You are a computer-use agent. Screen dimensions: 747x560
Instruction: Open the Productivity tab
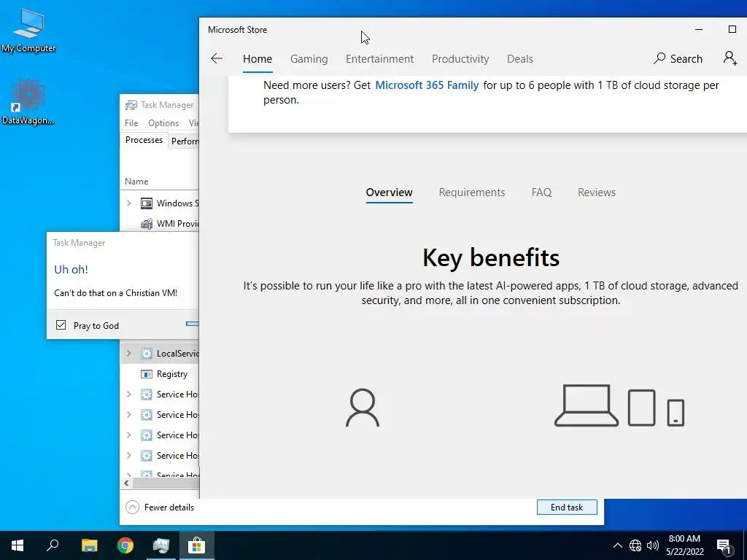click(x=460, y=59)
